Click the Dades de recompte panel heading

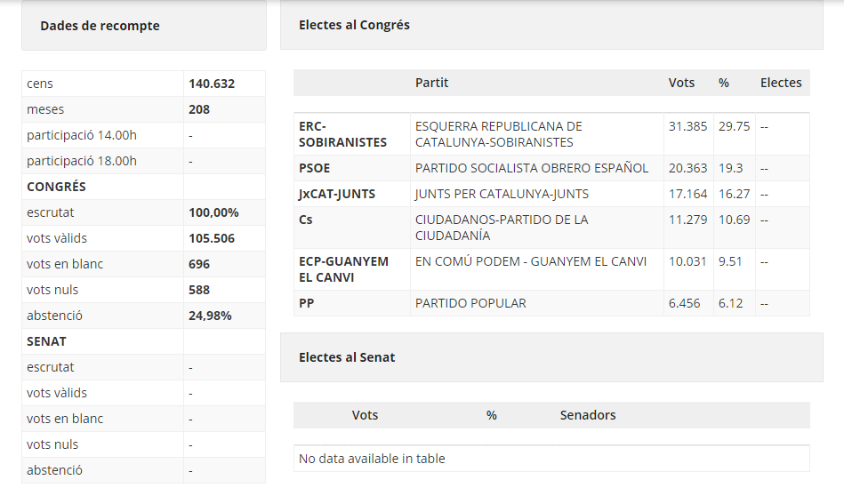[100, 26]
